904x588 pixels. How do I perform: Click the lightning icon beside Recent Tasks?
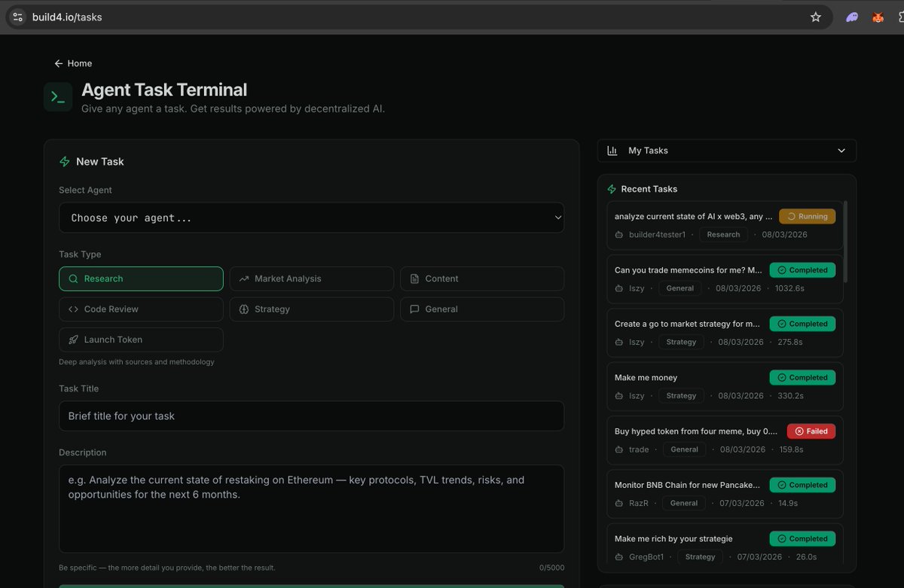click(x=612, y=189)
